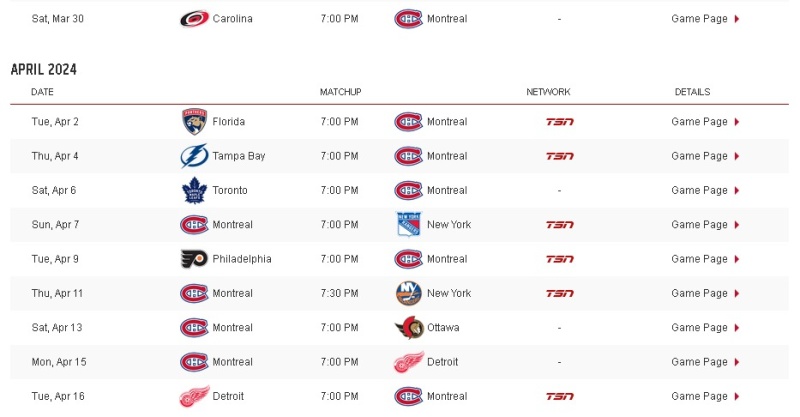Screen dimensions: 800x417
Task: Click the Philadelphia Flyers logo
Action: (x=194, y=259)
